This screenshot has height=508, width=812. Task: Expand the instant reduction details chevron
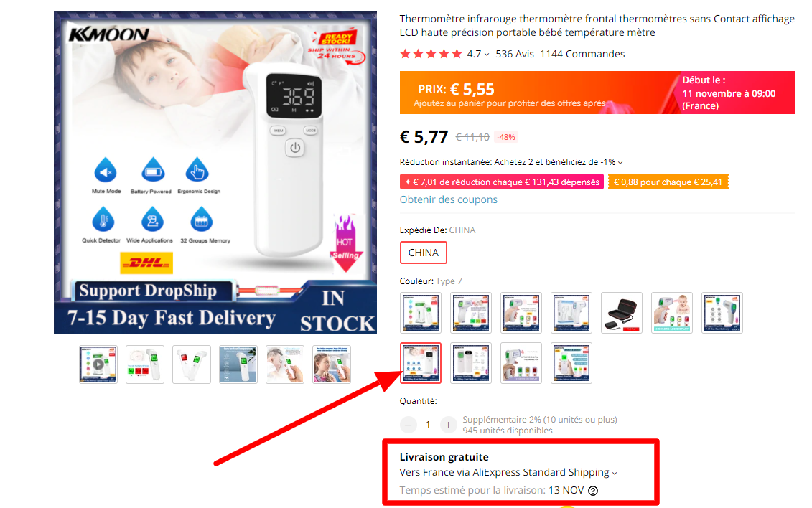(x=620, y=162)
